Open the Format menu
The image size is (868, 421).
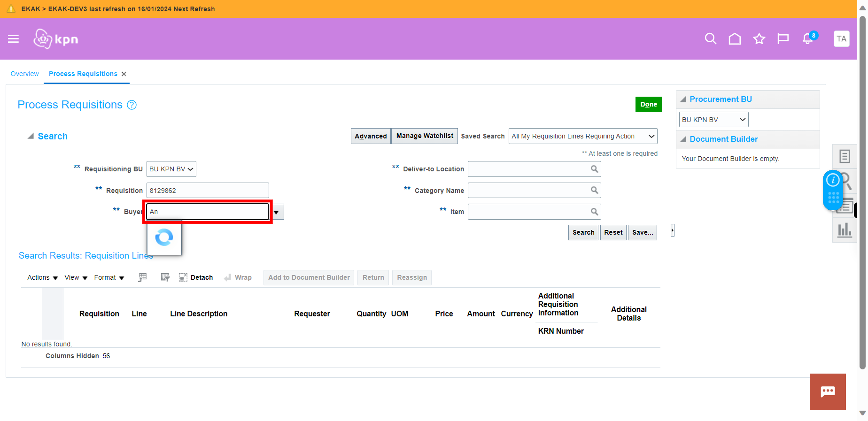point(109,277)
